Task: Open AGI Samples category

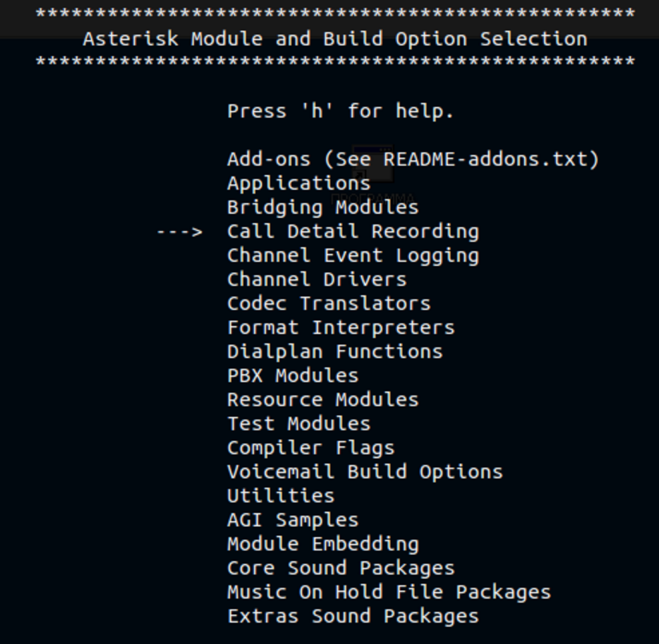Action: 292,520
